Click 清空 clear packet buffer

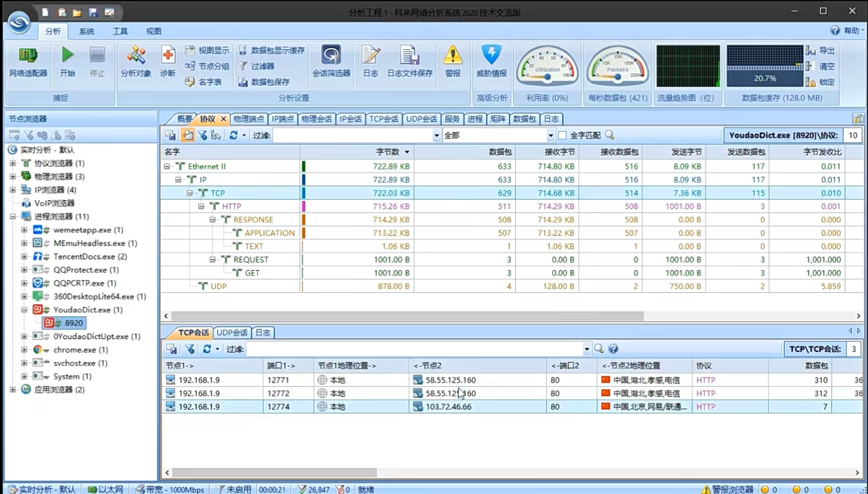pyautogui.click(x=820, y=66)
